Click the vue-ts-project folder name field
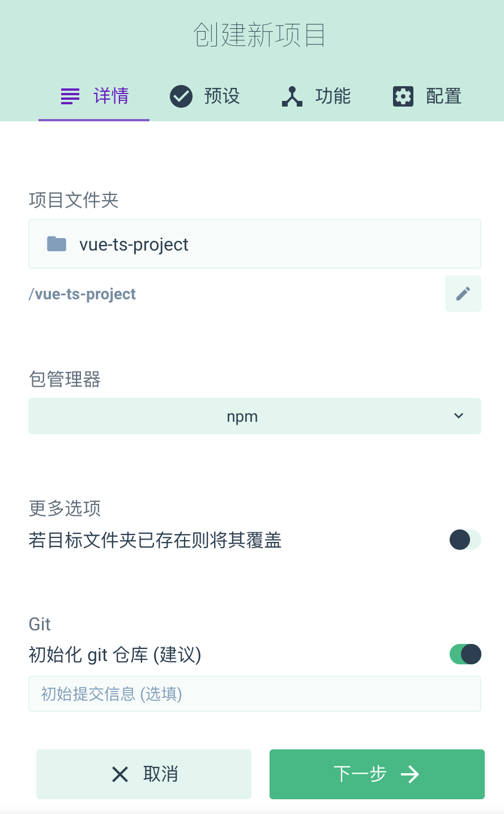Viewport: 504px width, 814px height. coord(272,244)
